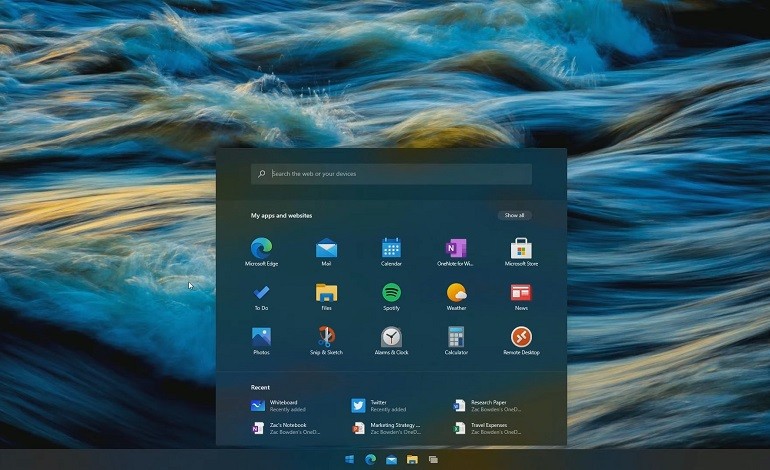Open Remote Desktop app
This screenshot has height=470, width=770.
click(x=521, y=341)
